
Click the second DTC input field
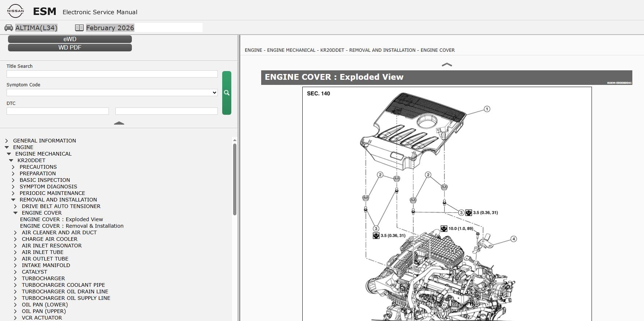(166, 111)
